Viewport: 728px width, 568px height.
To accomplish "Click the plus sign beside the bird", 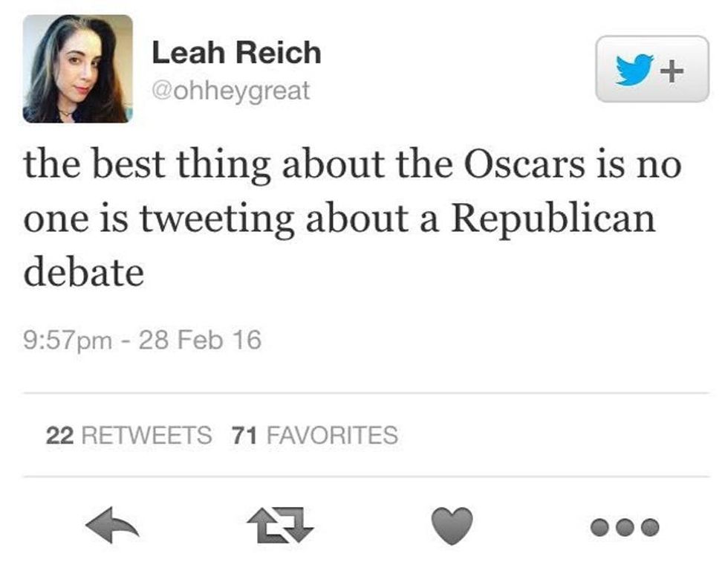I will tap(672, 71).
